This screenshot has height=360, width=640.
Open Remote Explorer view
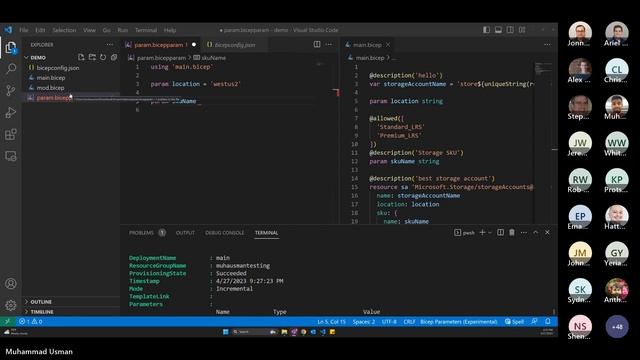[11, 156]
